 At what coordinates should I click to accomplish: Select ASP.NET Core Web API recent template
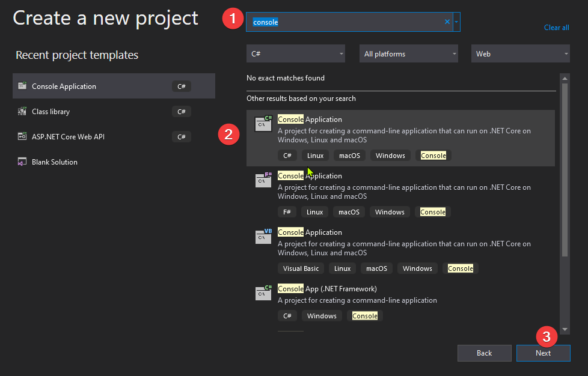point(114,136)
